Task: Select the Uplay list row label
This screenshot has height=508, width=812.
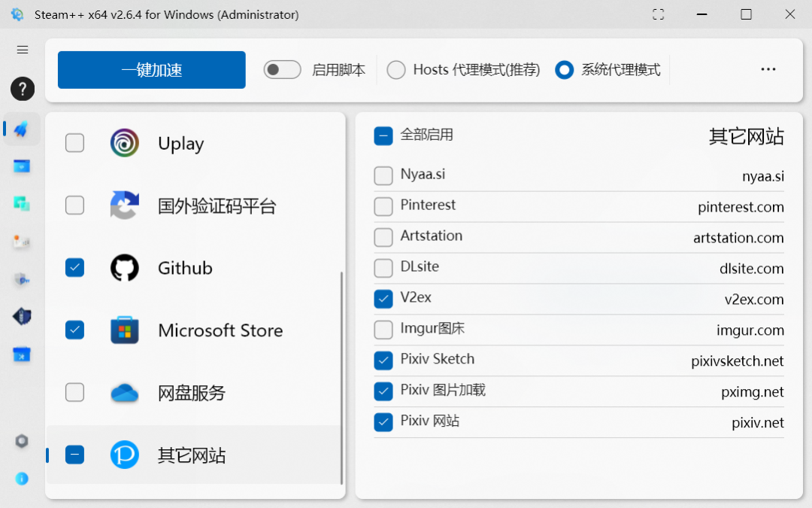Action: [x=180, y=144]
